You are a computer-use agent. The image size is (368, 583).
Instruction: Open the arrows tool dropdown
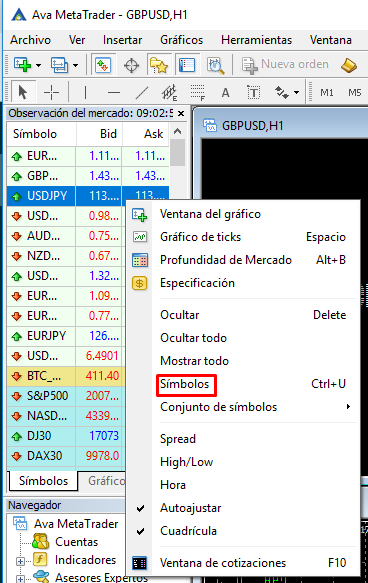point(296,92)
